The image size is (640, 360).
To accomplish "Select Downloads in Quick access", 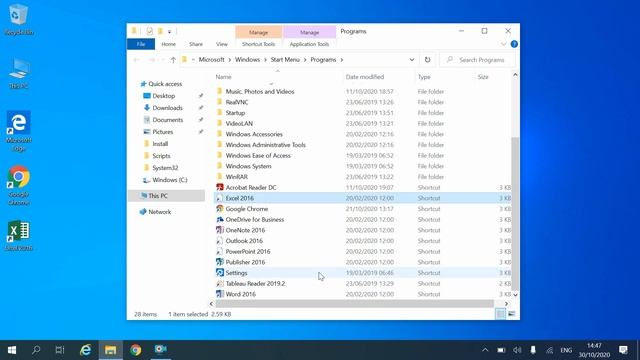I will tap(167, 108).
